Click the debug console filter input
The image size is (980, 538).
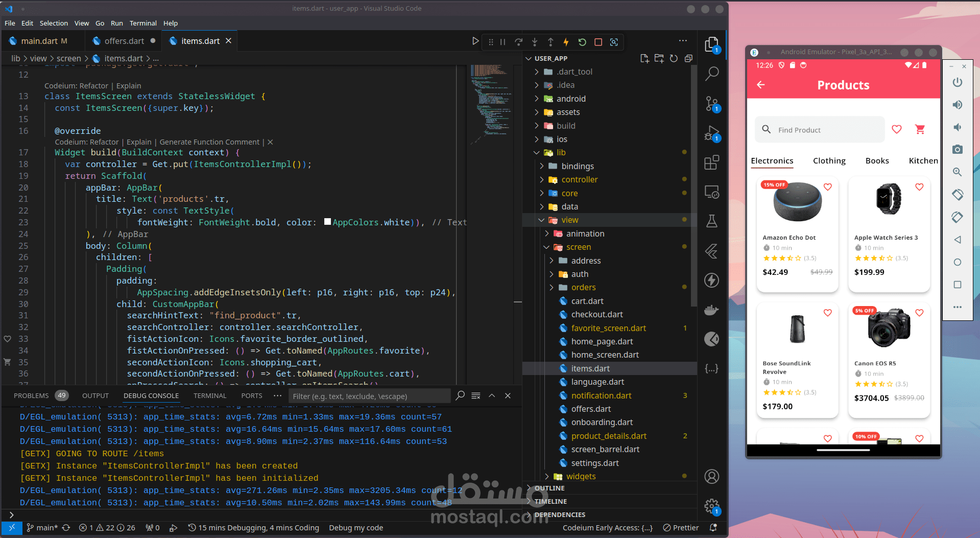pyautogui.click(x=370, y=396)
